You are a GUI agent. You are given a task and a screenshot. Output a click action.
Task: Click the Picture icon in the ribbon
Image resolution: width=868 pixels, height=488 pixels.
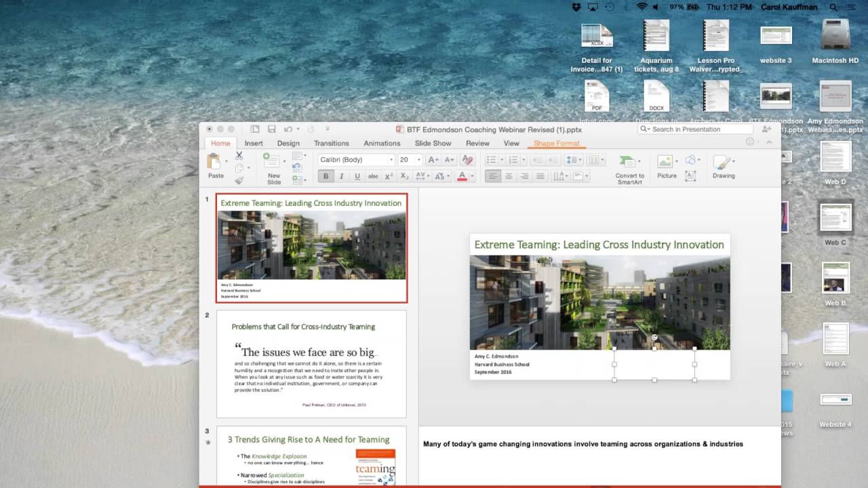pos(665,161)
